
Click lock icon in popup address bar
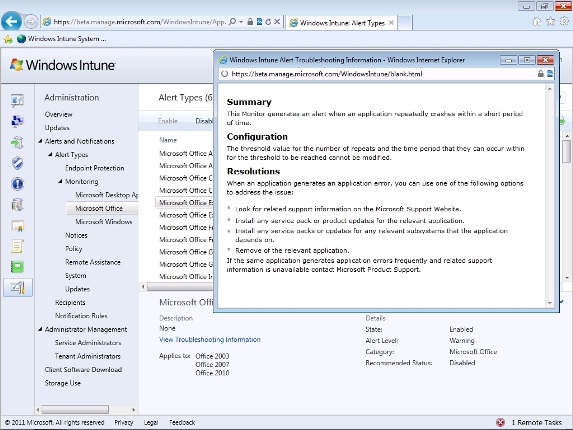[540, 74]
